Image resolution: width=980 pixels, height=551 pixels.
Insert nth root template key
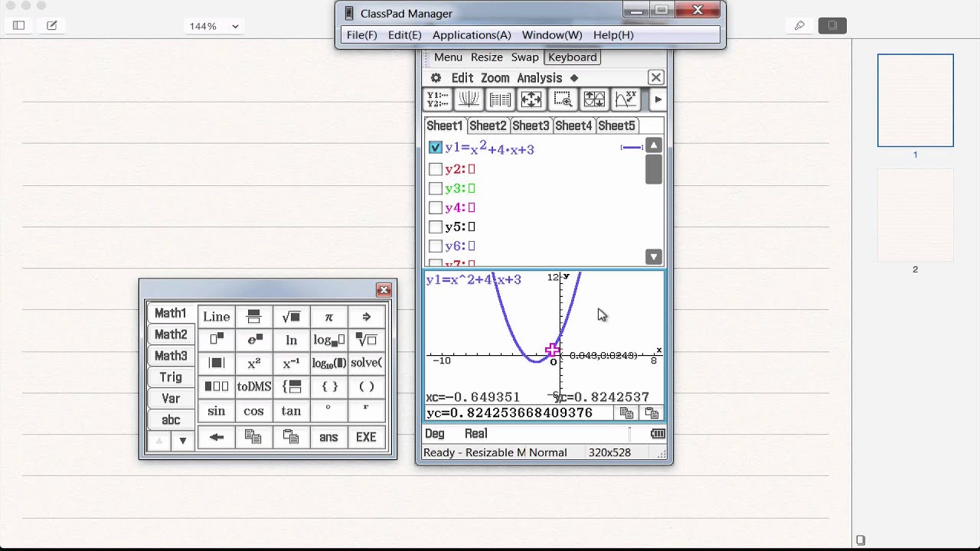pyautogui.click(x=366, y=340)
